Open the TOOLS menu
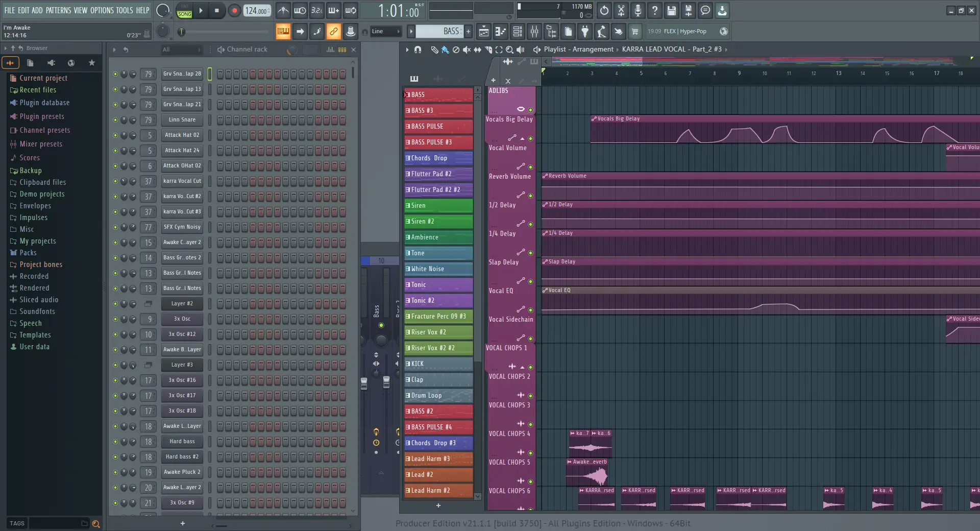Viewport: 980px width, 531px height. coord(125,10)
